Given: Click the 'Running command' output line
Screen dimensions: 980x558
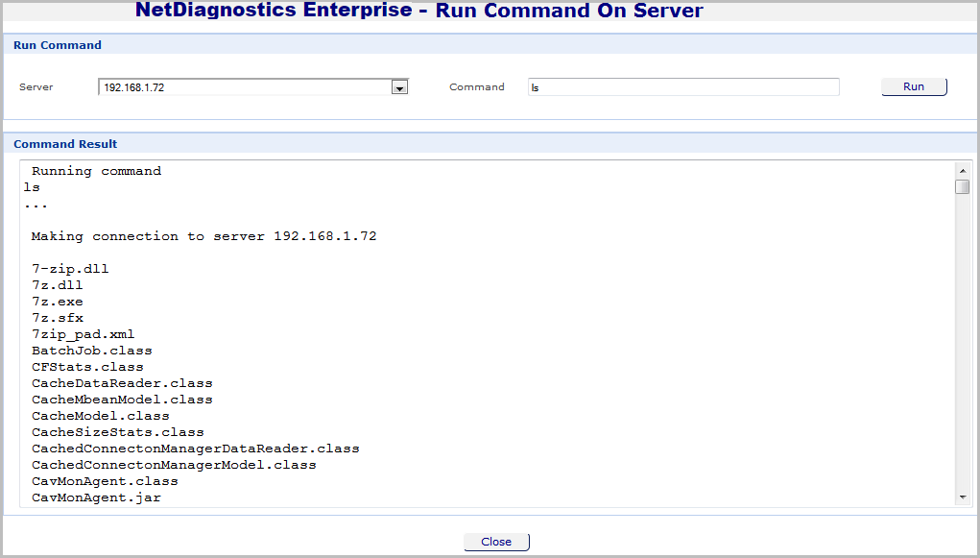Looking at the screenshot, I should (x=96, y=171).
